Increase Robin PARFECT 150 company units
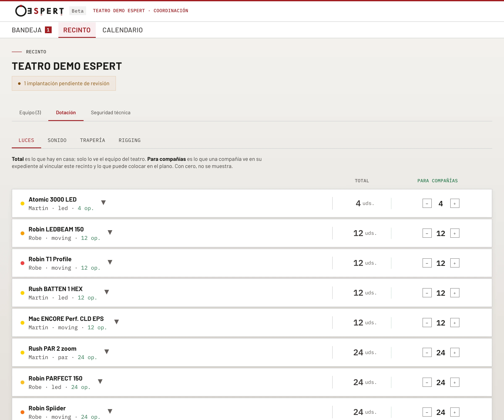Viewport: 504px width, 420px height. point(455,382)
